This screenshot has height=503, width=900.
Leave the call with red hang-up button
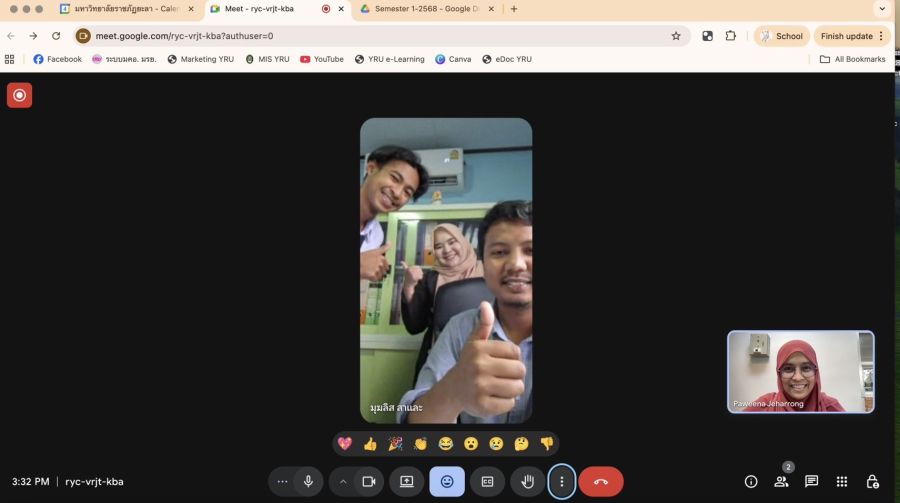601,481
